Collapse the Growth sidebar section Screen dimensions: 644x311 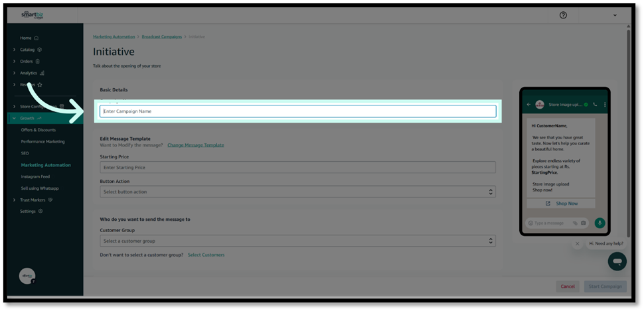pos(15,118)
